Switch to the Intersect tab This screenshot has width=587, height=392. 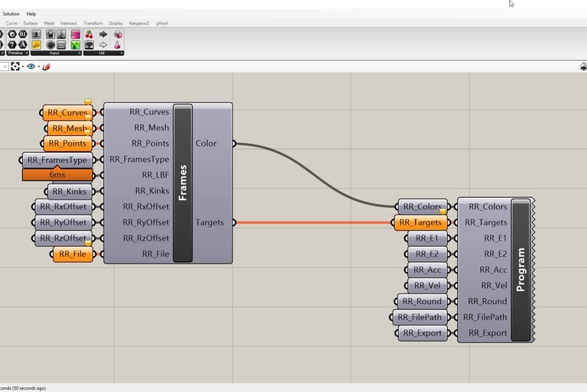(69, 23)
